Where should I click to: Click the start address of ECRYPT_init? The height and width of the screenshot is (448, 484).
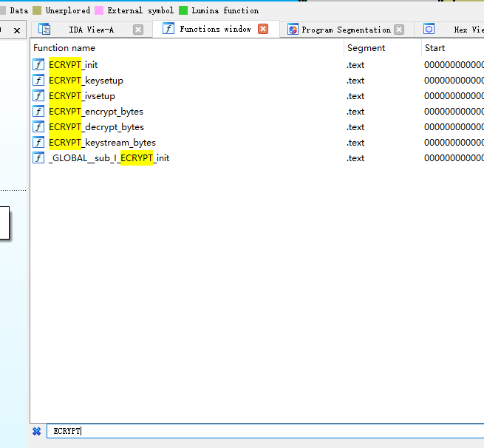(x=454, y=65)
